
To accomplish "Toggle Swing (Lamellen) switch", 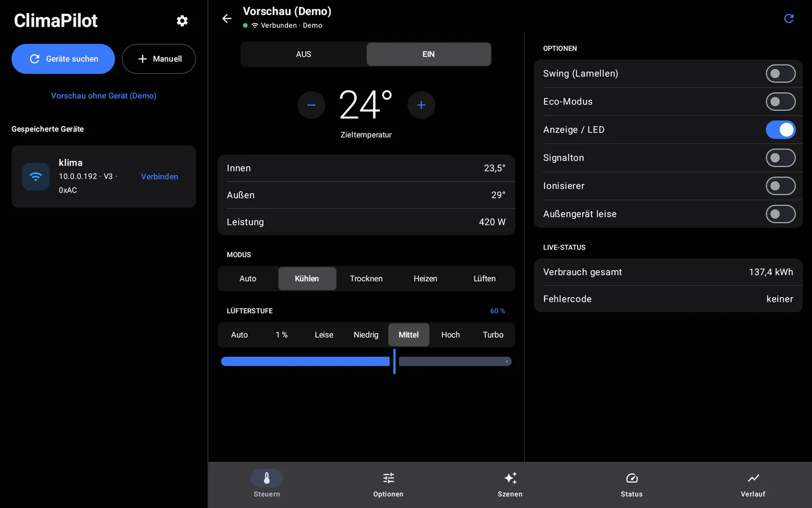I will (x=781, y=74).
